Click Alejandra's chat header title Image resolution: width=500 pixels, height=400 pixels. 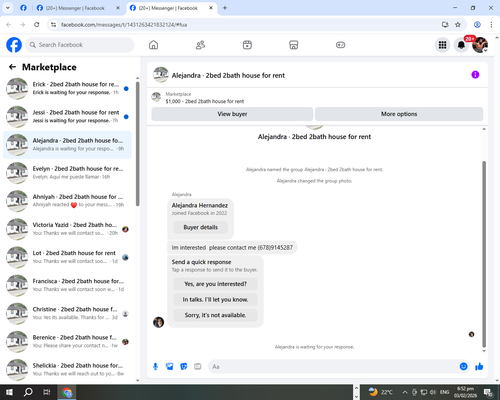(228, 75)
